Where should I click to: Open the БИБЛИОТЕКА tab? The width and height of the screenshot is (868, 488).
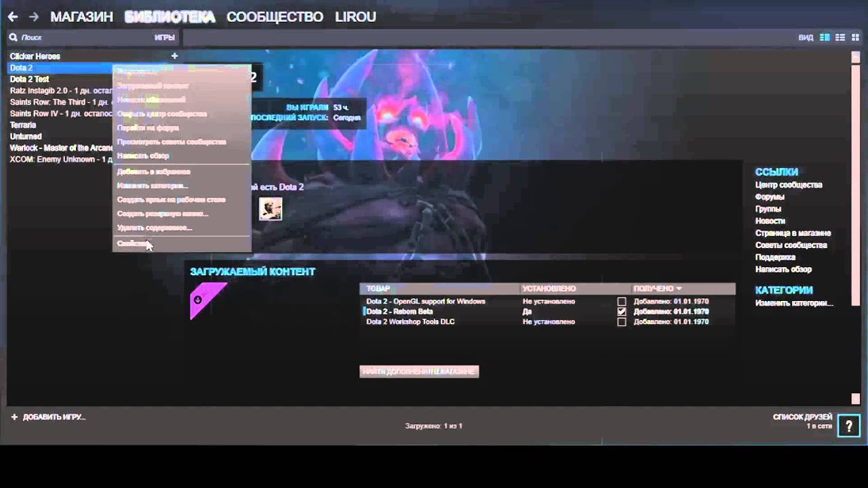pyautogui.click(x=170, y=17)
